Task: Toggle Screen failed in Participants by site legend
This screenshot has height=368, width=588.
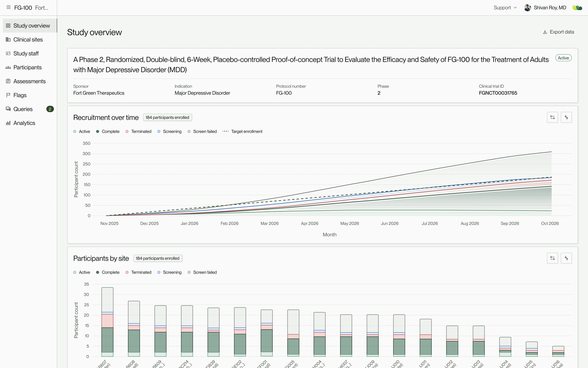Action: click(202, 272)
